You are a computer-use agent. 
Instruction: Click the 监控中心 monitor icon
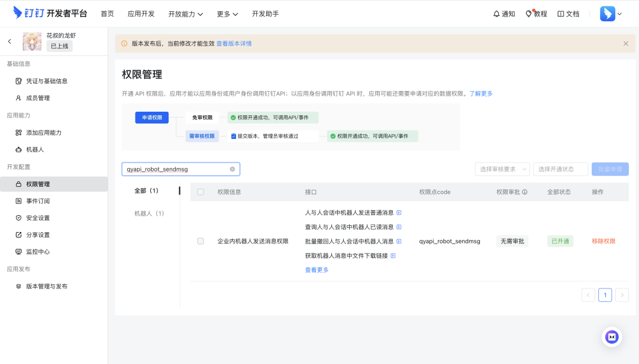(x=18, y=252)
